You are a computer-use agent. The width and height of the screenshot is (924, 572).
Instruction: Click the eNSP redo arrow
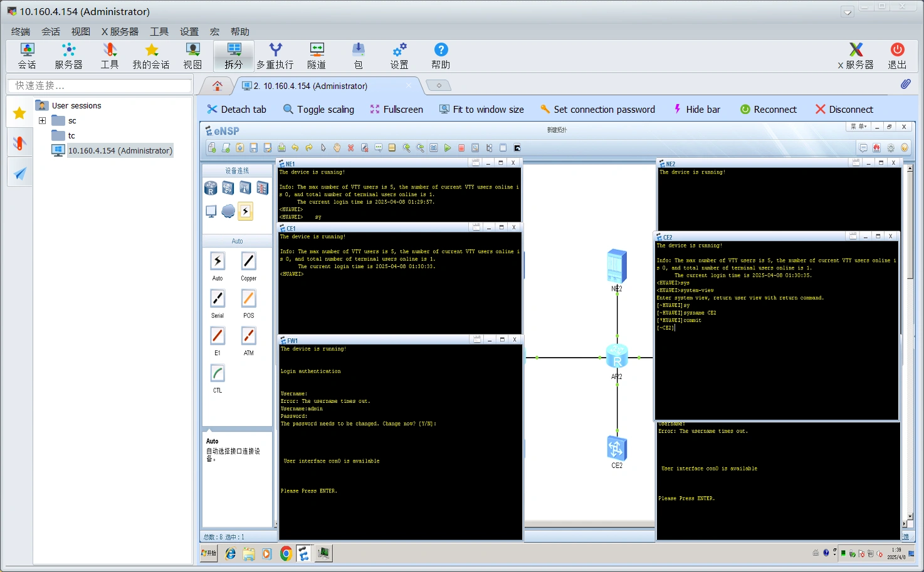(x=309, y=148)
